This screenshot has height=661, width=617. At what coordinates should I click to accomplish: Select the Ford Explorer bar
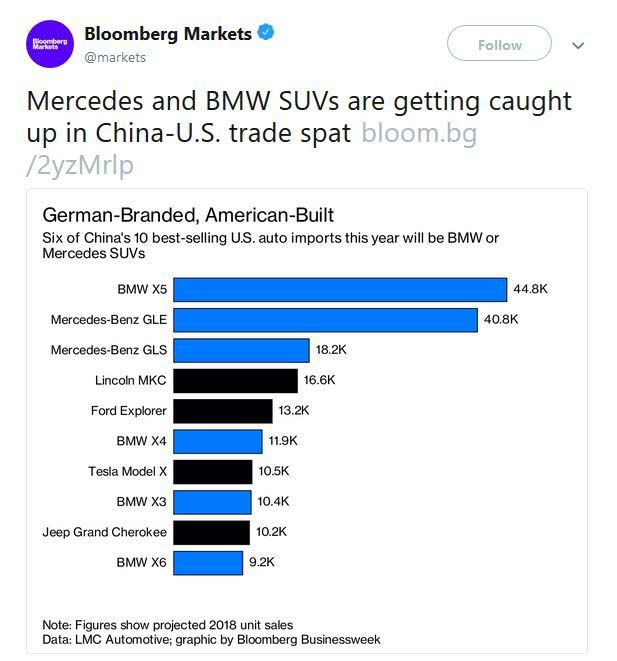tap(222, 411)
